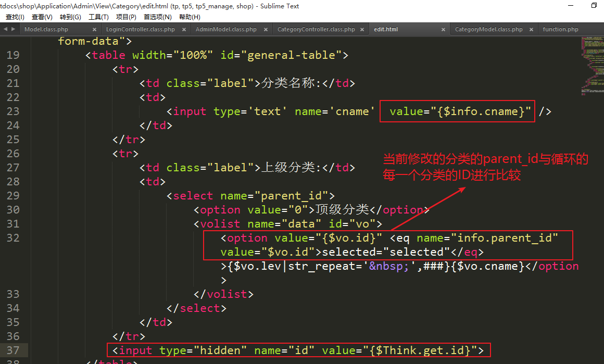Open the 查找(I) find menu

15,17
